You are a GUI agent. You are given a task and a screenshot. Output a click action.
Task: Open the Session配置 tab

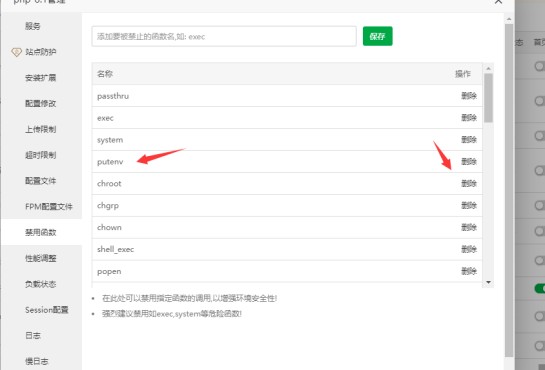click(47, 310)
